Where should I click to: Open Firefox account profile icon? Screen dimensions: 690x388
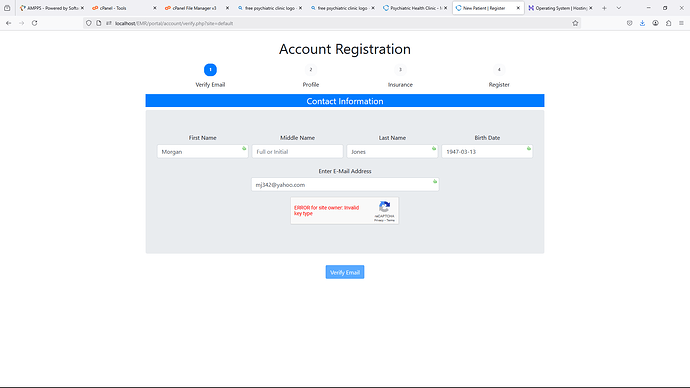pos(655,23)
